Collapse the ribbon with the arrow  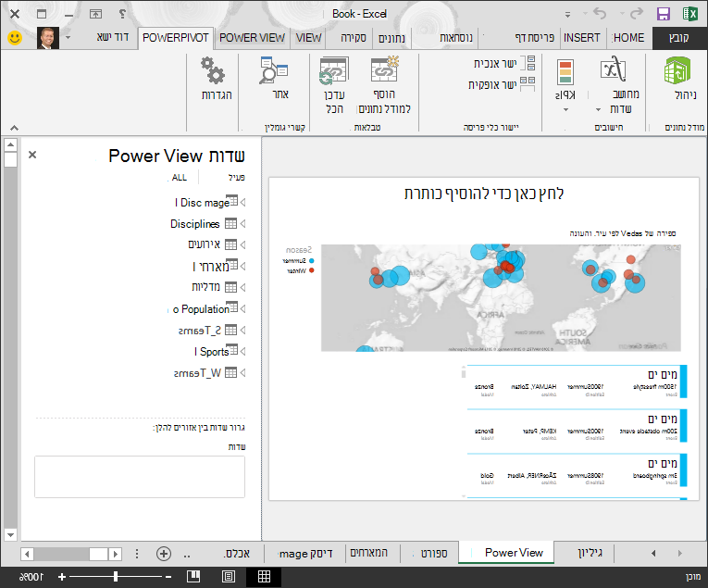pos(14,128)
